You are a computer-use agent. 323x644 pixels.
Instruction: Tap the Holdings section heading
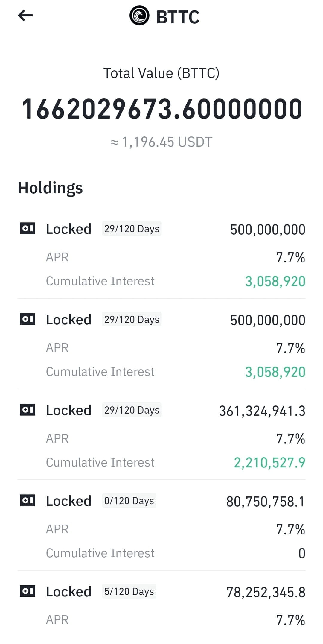click(x=50, y=188)
